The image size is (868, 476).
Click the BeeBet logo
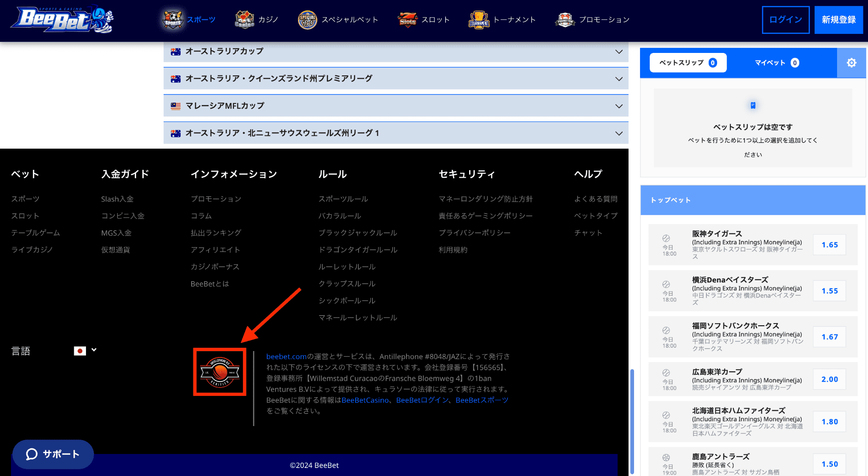pos(62,19)
